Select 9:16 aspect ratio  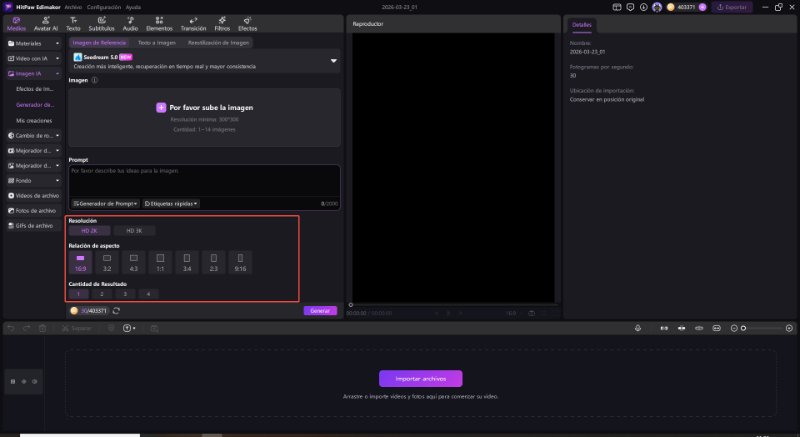[240, 263]
